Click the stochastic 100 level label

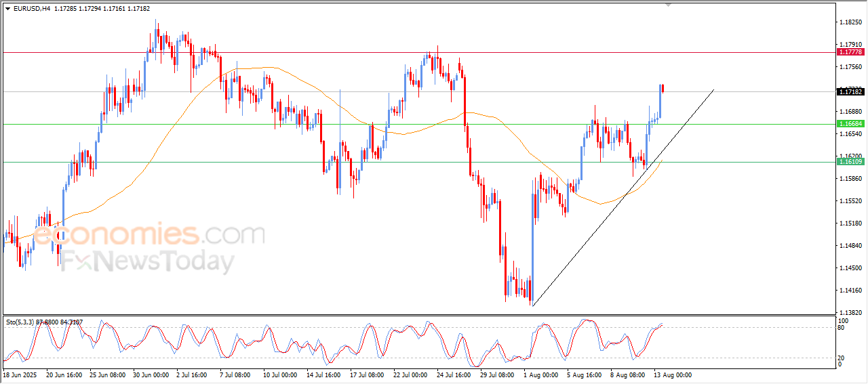[x=844, y=320]
